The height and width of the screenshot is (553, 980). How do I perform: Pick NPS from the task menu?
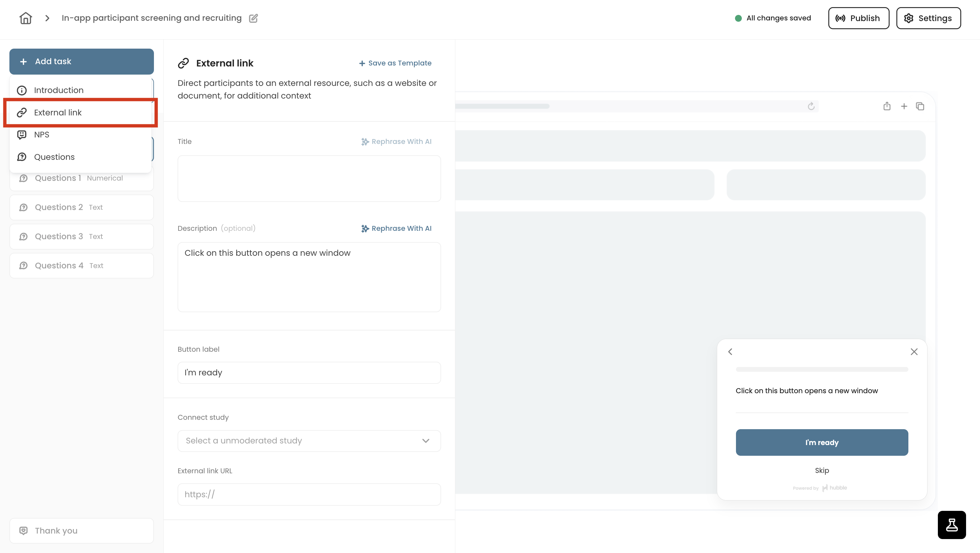pos(81,135)
